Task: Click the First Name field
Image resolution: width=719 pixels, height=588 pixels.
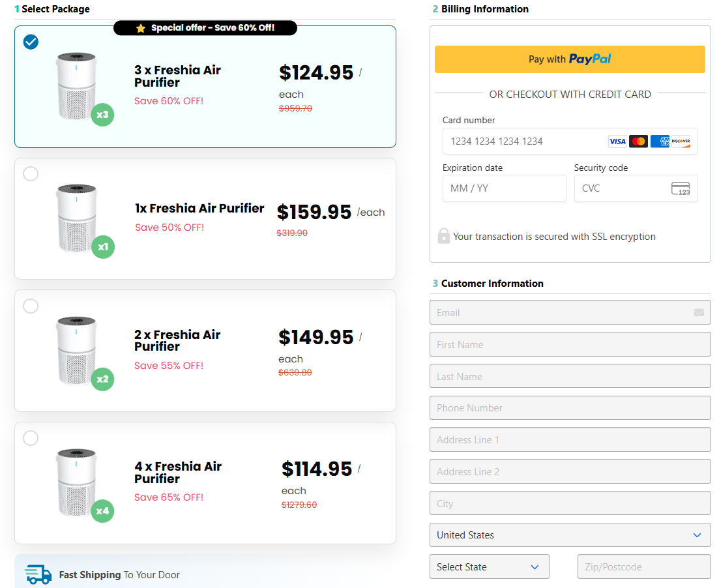Action: coord(570,345)
